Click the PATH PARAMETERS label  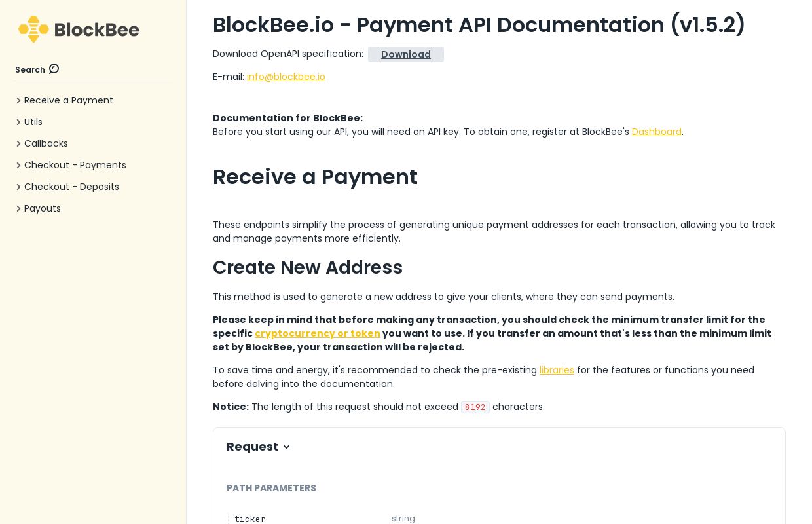tap(271, 488)
